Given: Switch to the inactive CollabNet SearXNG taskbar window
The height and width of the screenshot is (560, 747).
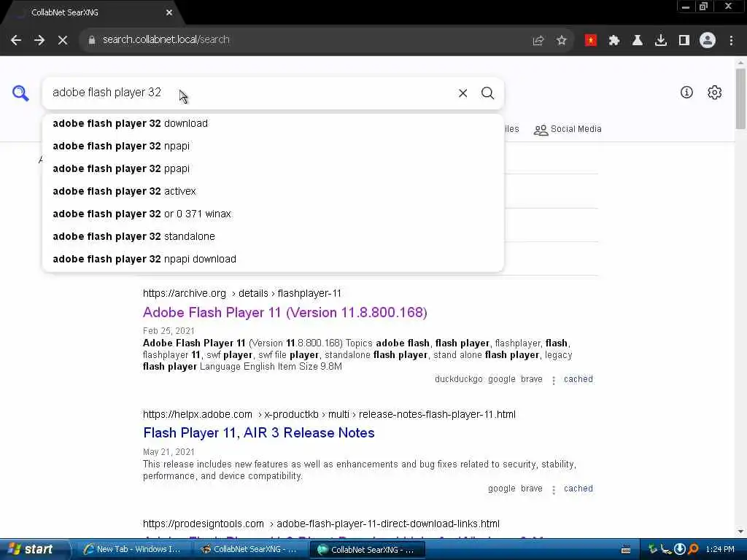Looking at the screenshot, I should pos(249,550).
